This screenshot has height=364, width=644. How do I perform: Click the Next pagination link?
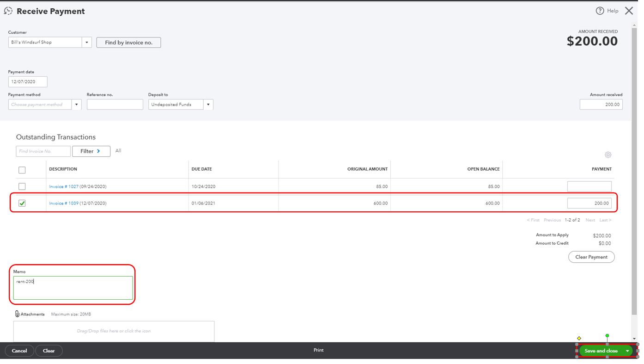590,220
